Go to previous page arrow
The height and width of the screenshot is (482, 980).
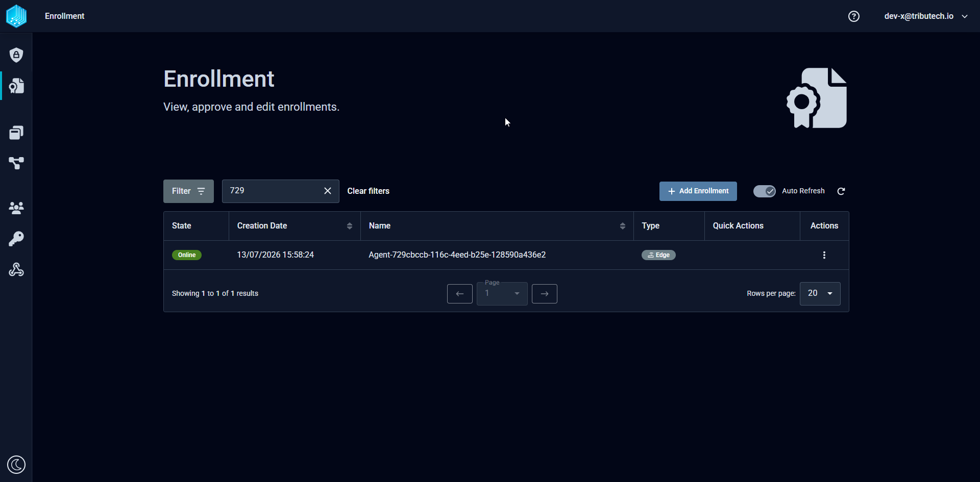[x=460, y=294]
